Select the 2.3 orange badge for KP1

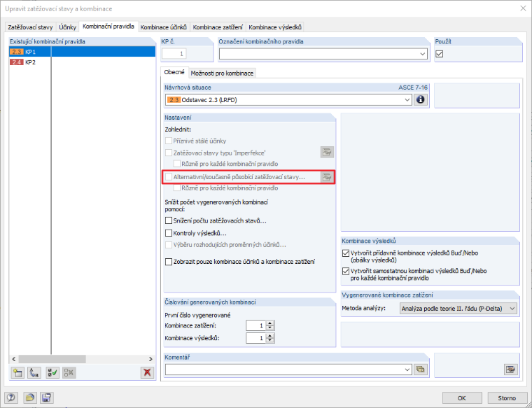(x=17, y=52)
